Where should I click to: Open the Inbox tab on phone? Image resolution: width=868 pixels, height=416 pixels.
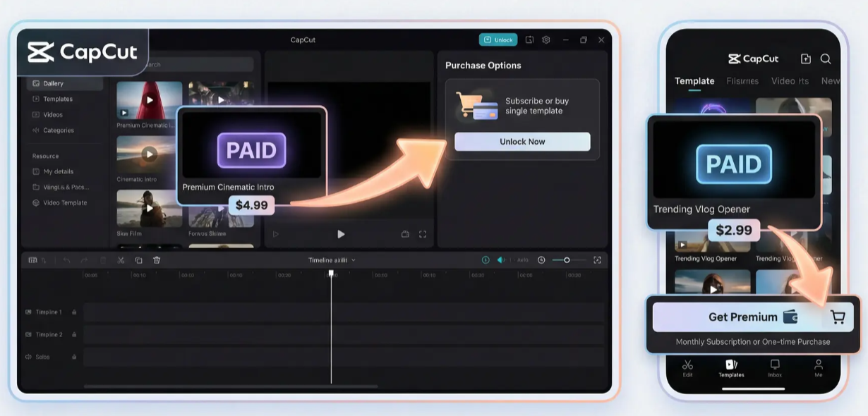click(x=775, y=368)
